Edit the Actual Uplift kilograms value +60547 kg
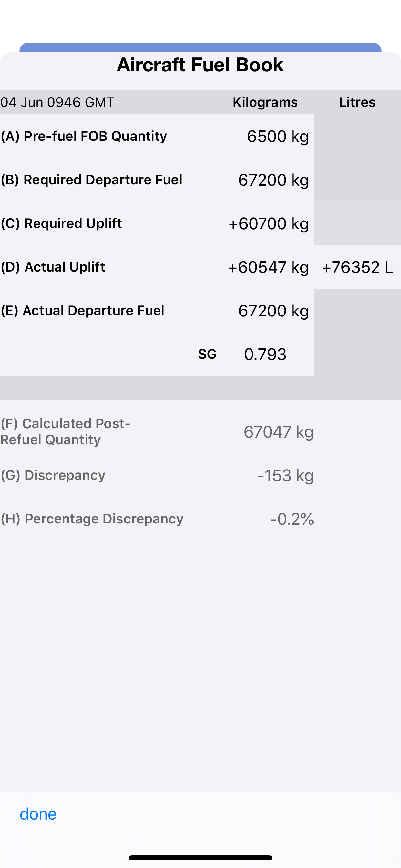The image size is (401, 868). pyautogui.click(x=268, y=267)
